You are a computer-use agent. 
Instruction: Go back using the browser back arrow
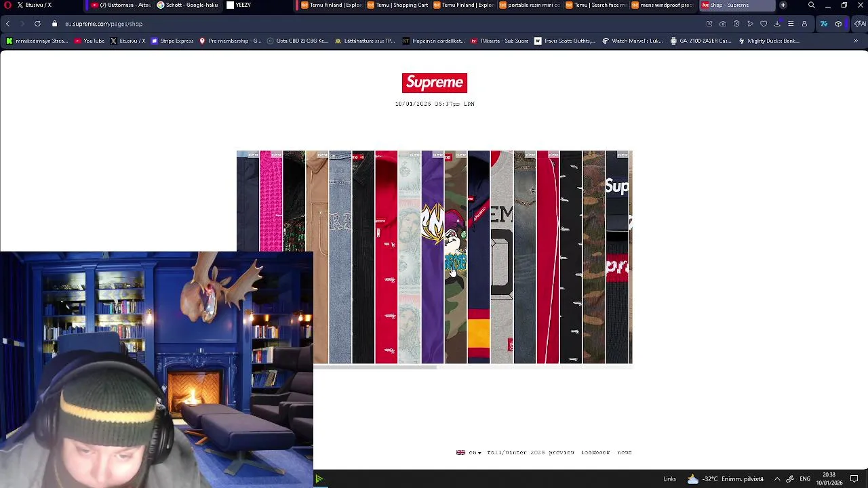[7, 24]
